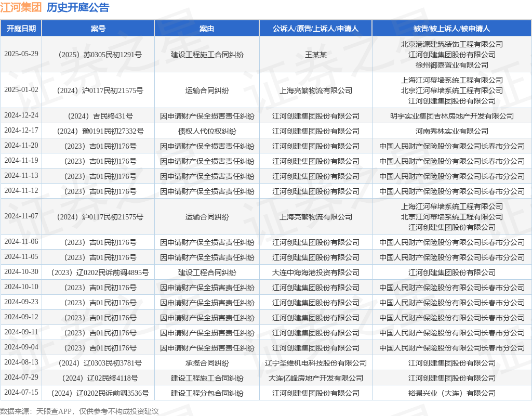The image size is (532, 416).
Task: Select the 案由 column header
Action: [207, 29]
